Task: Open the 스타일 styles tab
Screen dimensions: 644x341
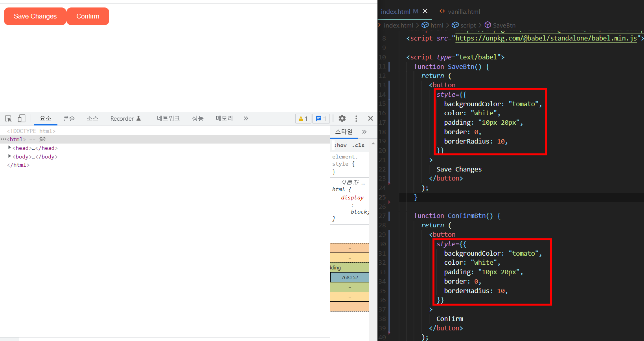Action: click(x=344, y=132)
